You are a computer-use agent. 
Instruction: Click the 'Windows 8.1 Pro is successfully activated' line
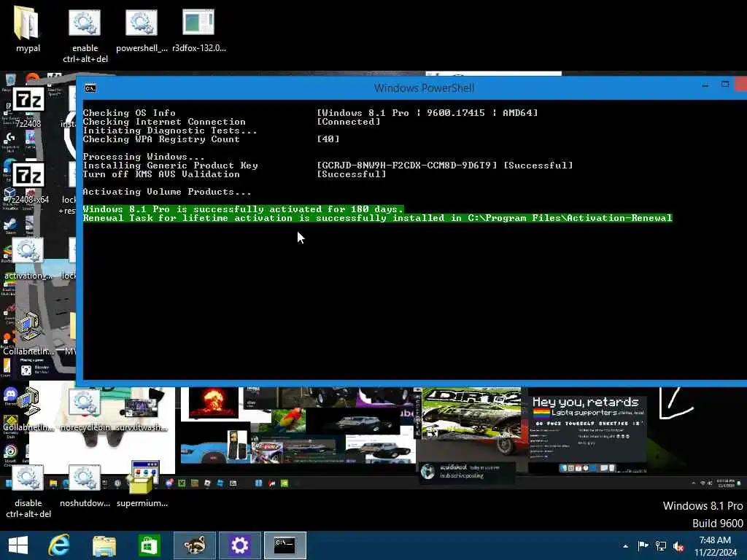243,209
